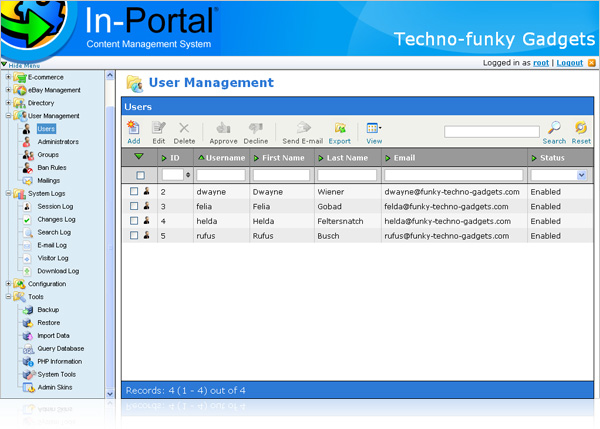Collapse the System Logs tree node
Viewport: 600px width, 429px height.
(8, 193)
